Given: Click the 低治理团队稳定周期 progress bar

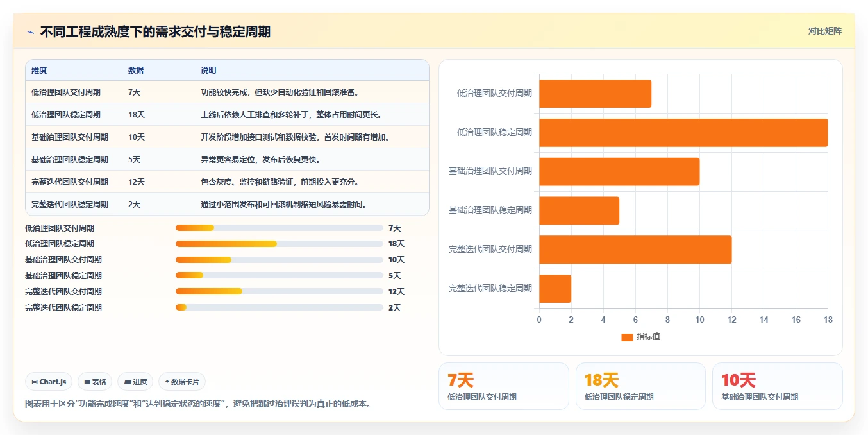Looking at the screenshot, I should click(x=280, y=244).
